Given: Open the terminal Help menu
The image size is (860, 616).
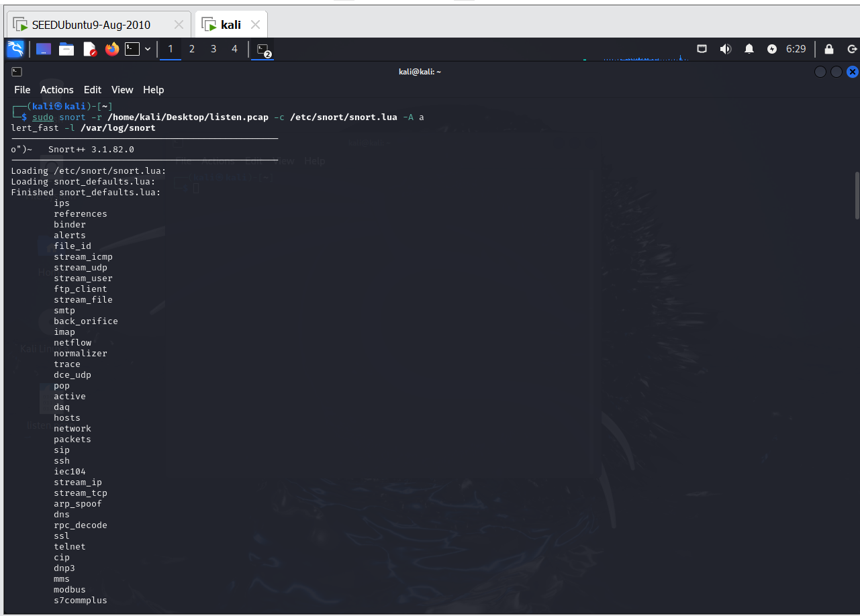Looking at the screenshot, I should (154, 90).
